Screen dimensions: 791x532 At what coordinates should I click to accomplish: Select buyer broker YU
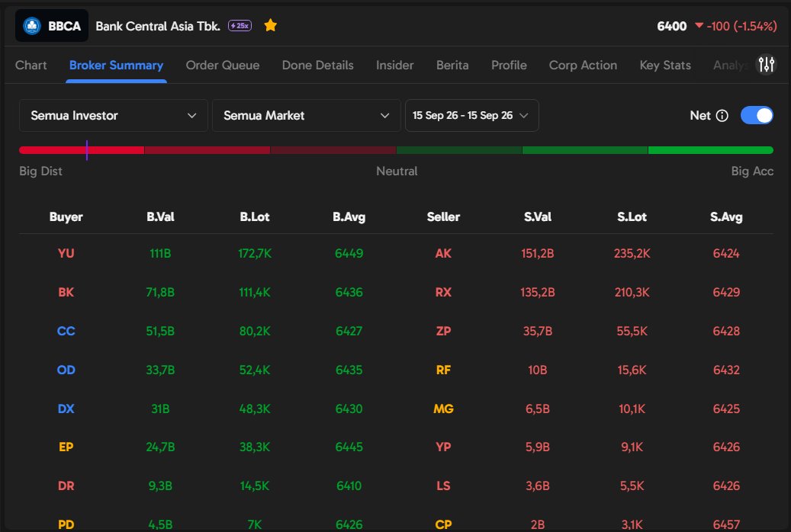pos(66,253)
